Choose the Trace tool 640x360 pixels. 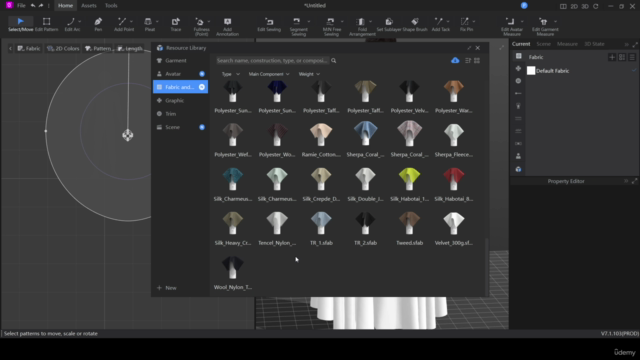tap(176, 24)
